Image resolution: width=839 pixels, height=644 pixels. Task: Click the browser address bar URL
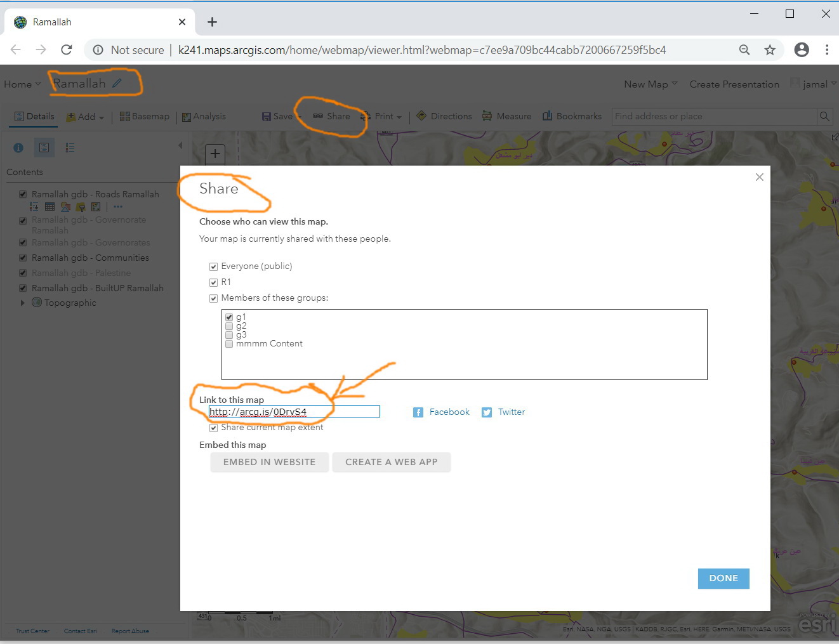click(422, 50)
